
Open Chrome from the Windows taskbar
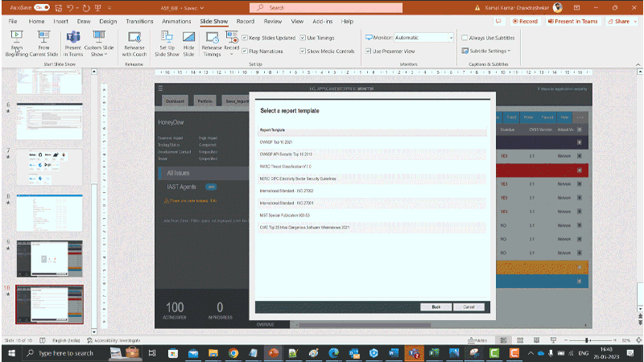(233, 352)
